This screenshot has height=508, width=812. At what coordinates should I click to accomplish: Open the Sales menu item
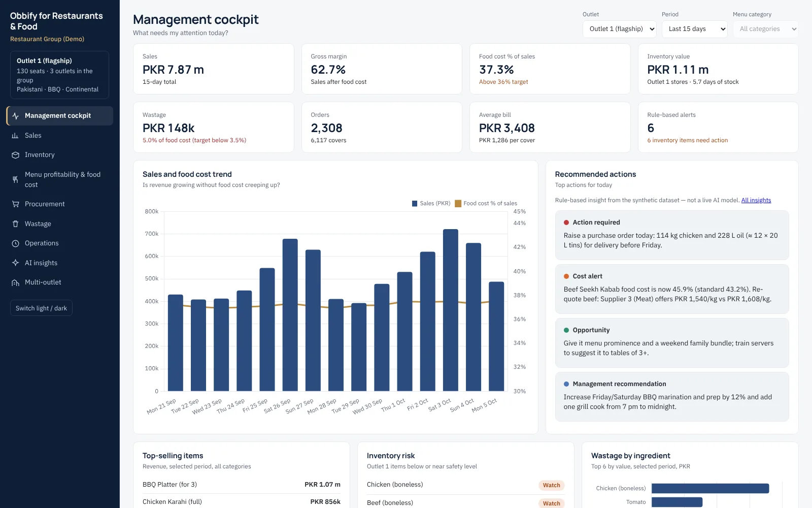point(60,136)
